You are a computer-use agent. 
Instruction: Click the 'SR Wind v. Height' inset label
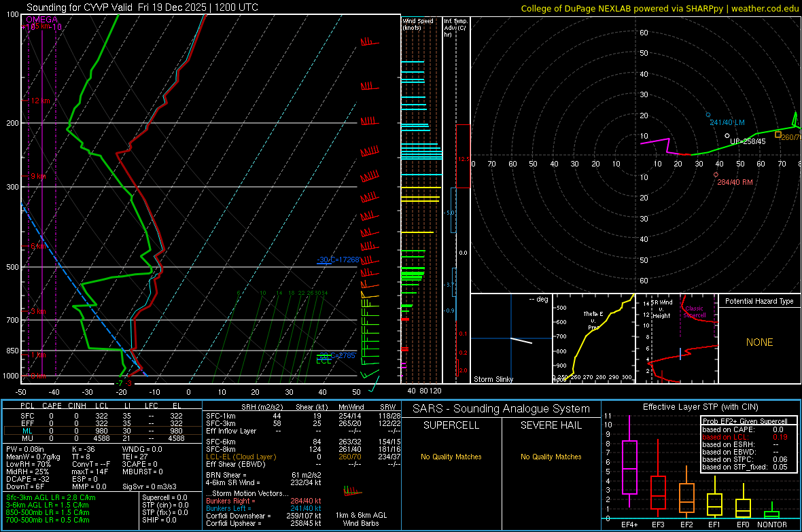(661, 309)
